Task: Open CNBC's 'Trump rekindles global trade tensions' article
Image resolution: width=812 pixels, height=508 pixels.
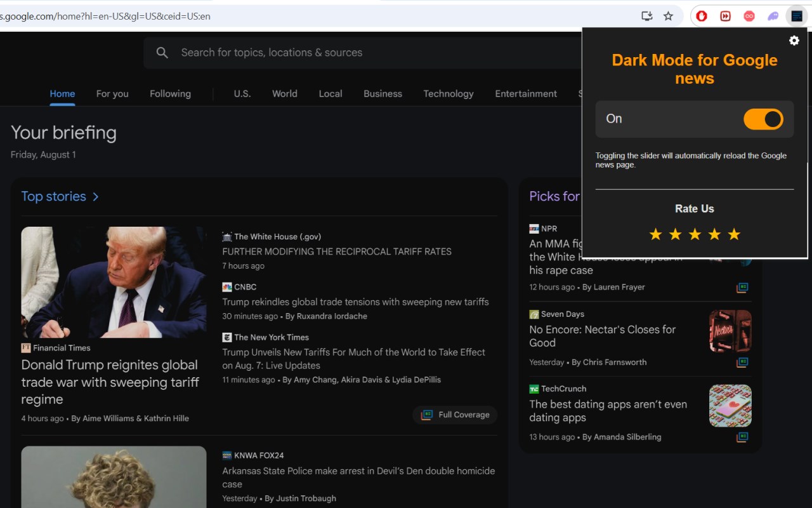Action: tap(355, 302)
